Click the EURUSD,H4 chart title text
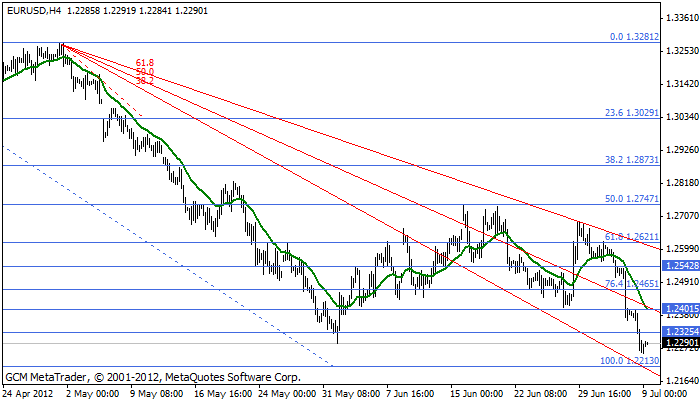The height and width of the screenshot is (402, 700). point(34,11)
